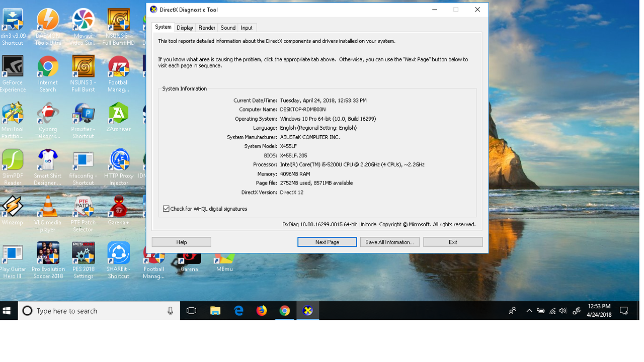Image resolution: width=644 pixels, height=362 pixels.
Task: Open the Action Center notification icon
Action: coord(624,311)
